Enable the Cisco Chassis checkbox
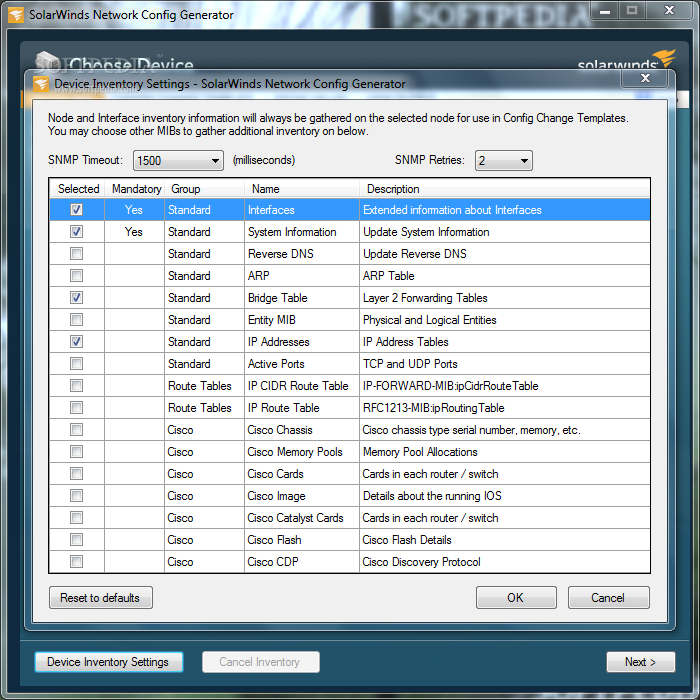 coord(76,429)
